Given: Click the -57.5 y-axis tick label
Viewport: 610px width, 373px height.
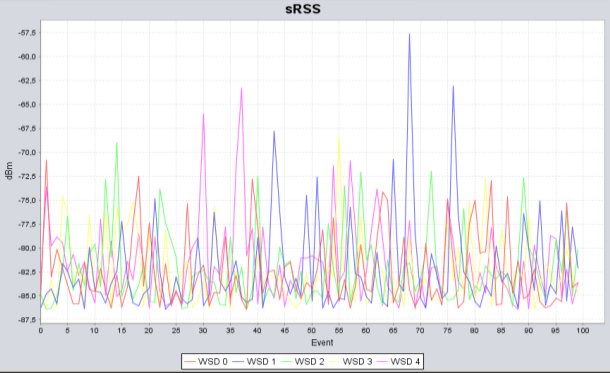Looking at the screenshot, I should (27, 33).
